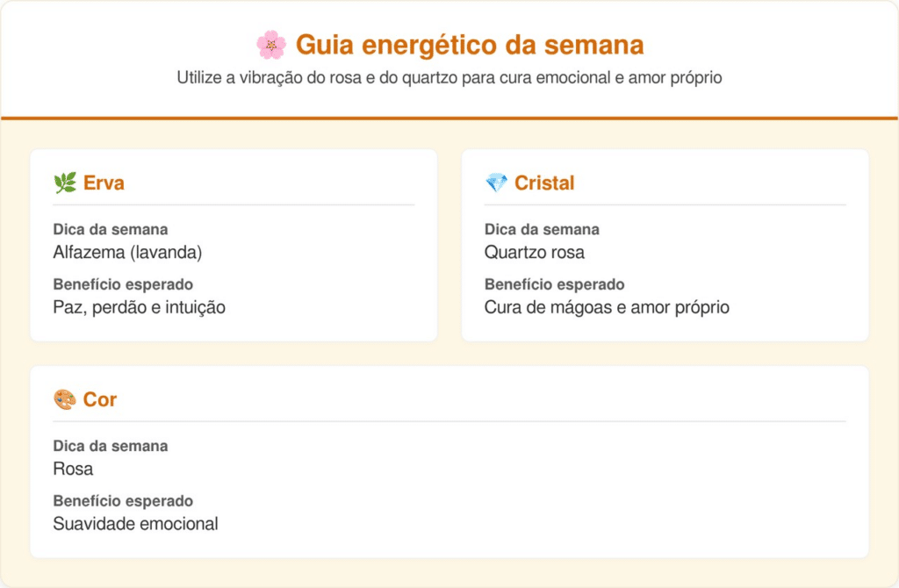Click Benefício esperado label in Erva card
This screenshot has height=588, width=899.
coord(123,284)
